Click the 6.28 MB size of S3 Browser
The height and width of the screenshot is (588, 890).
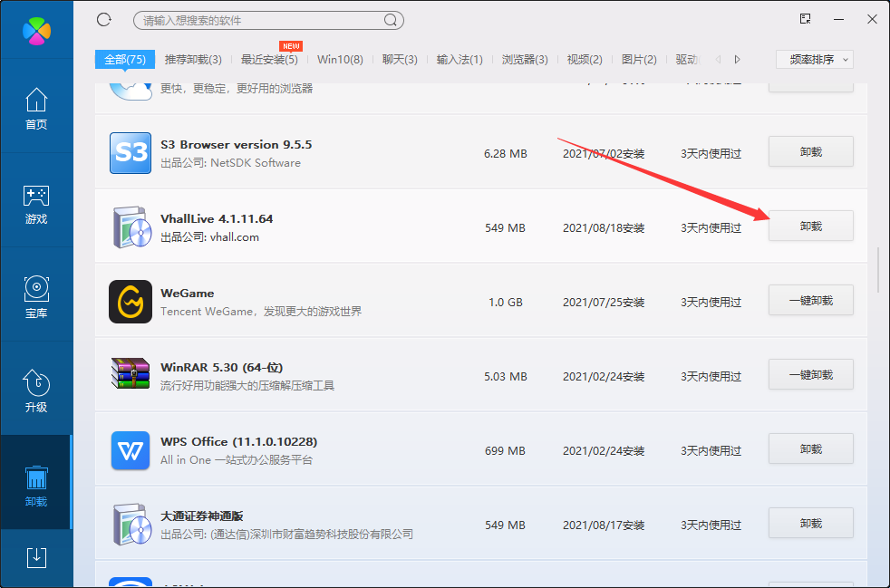pos(505,154)
